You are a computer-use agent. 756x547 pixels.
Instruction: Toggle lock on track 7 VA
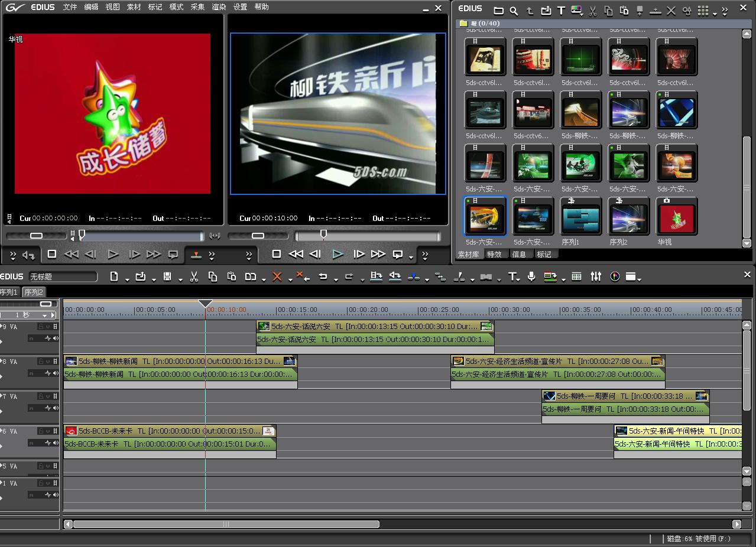coord(41,396)
